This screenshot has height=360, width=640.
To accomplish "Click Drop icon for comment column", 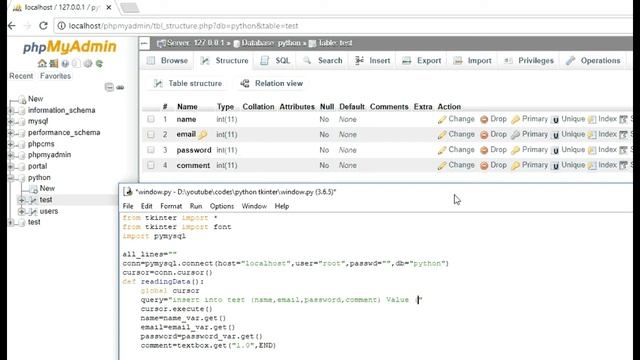I will (484, 166).
